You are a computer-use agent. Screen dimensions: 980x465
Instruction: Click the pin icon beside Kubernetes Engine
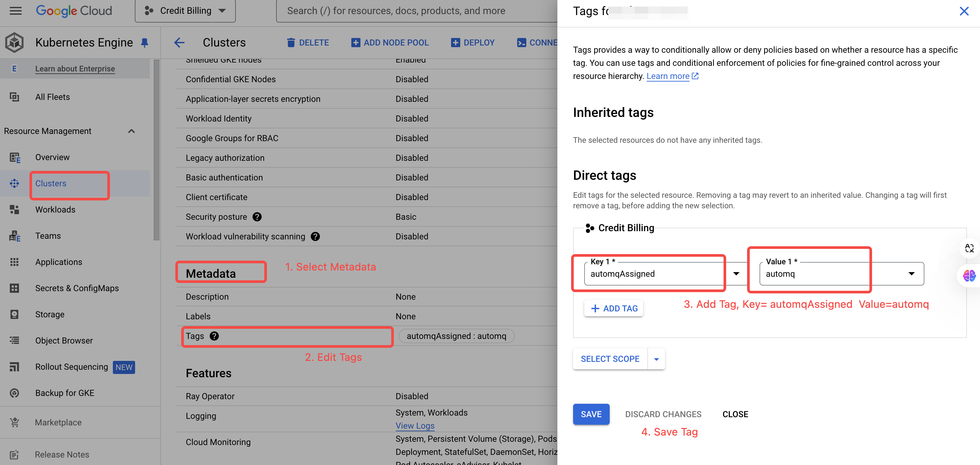click(x=144, y=43)
